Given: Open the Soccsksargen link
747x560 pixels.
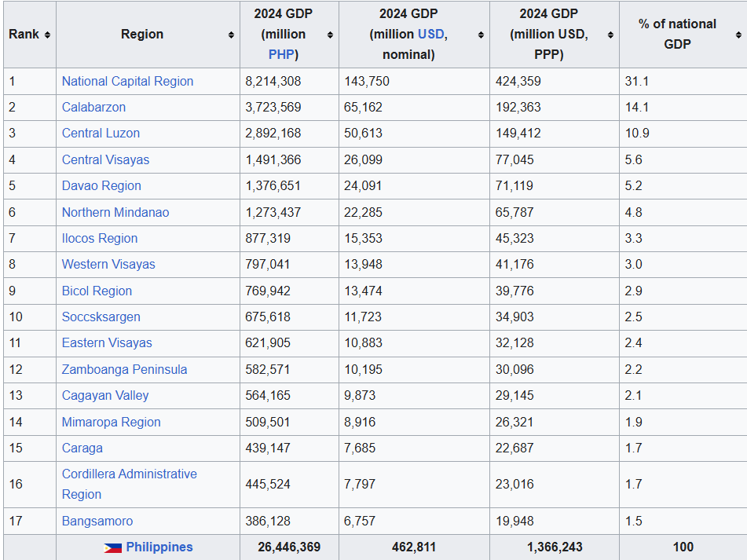Looking at the screenshot, I should coord(101,317).
